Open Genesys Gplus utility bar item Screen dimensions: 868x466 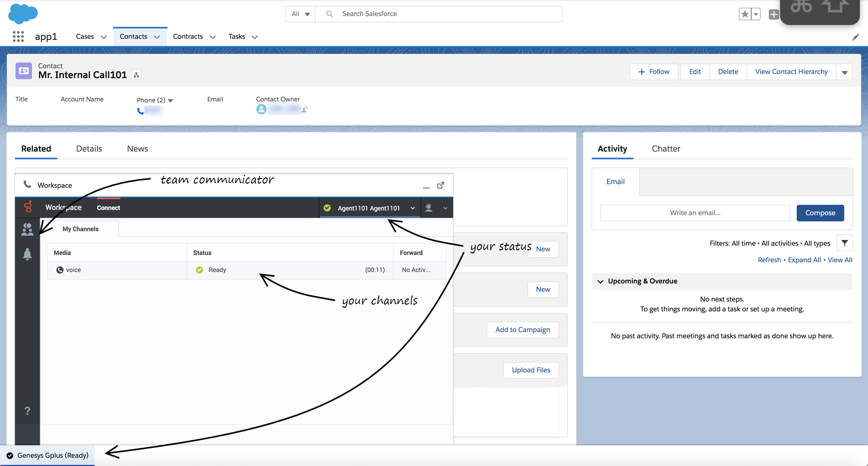[48, 456]
